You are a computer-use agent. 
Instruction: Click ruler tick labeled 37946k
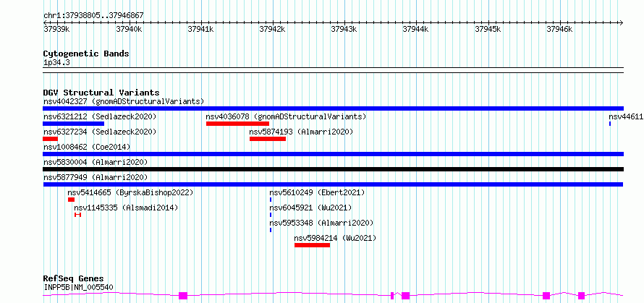coord(560,29)
